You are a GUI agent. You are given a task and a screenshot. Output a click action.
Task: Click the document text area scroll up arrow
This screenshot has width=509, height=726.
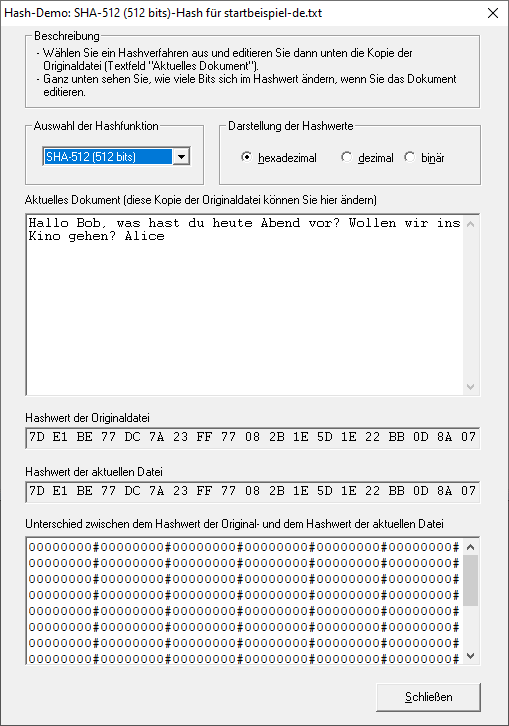tap(471, 224)
